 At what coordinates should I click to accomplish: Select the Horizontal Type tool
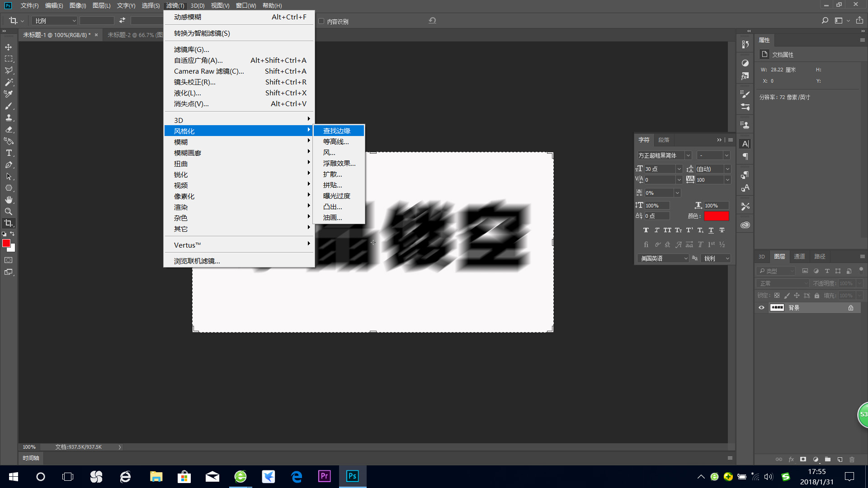point(9,153)
